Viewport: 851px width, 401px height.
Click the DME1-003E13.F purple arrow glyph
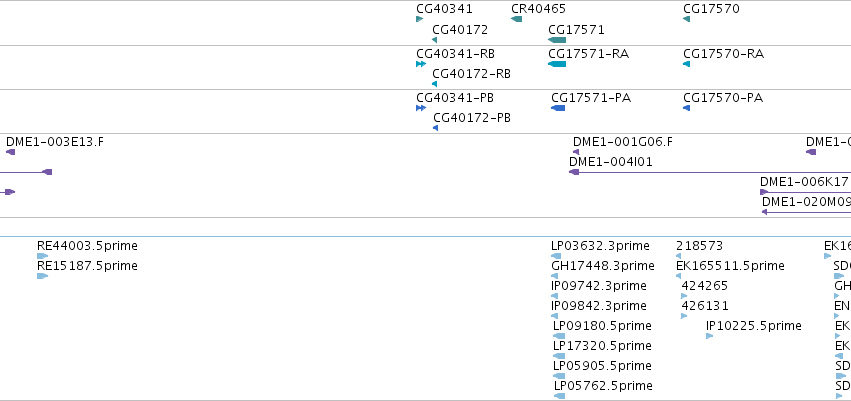10,152
